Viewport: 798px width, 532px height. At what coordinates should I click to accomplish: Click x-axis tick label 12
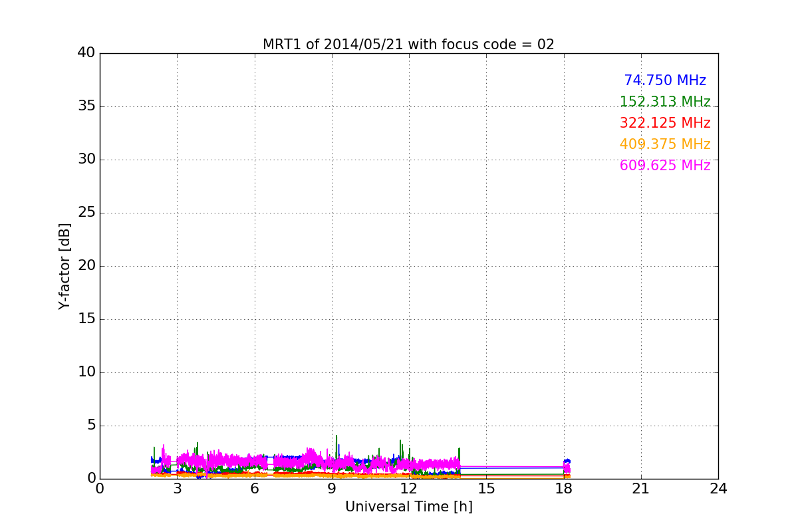(x=409, y=489)
